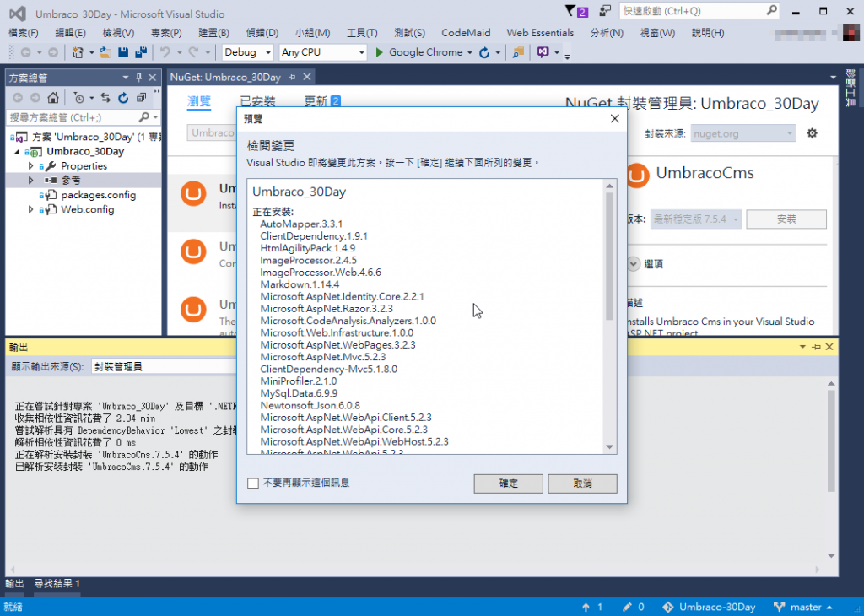Confirm changes with the OK button
The width and height of the screenshot is (864, 616).
[x=508, y=484]
